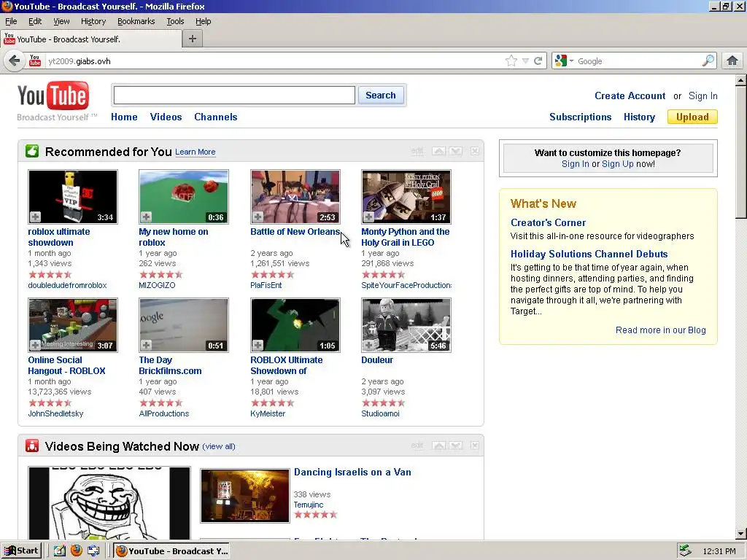Open the File menu

(x=11, y=21)
